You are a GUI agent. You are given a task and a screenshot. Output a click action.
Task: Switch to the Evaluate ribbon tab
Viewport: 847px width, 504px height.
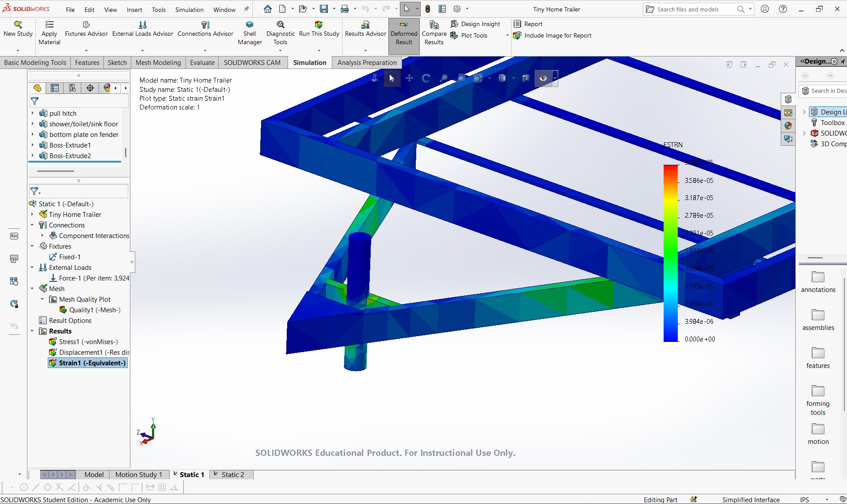[x=202, y=62]
